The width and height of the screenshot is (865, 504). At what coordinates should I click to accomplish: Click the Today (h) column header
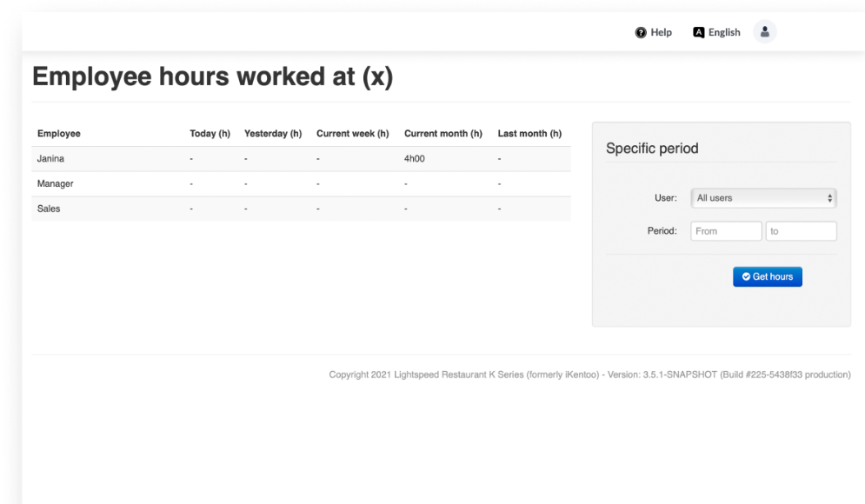[x=210, y=134]
